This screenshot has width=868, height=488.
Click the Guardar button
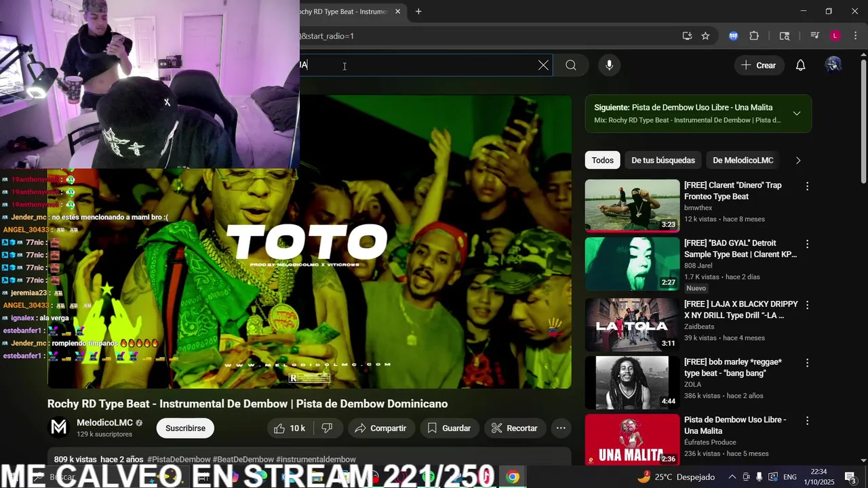coord(449,428)
